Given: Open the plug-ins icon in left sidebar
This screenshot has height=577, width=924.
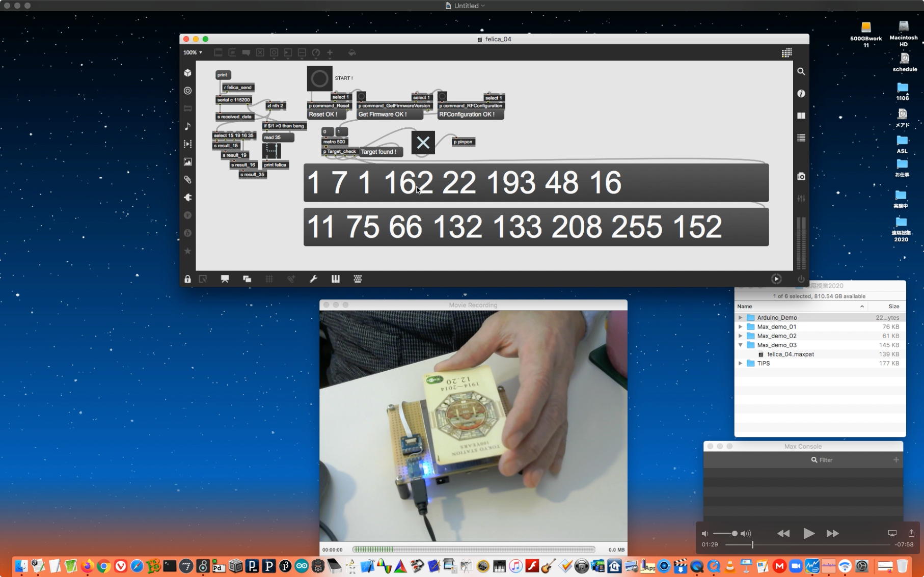Looking at the screenshot, I should pyautogui.click(x=187, y=198).
